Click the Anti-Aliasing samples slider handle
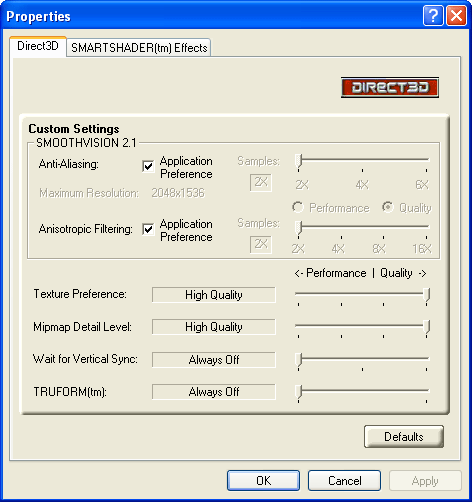 coord(299,161)
